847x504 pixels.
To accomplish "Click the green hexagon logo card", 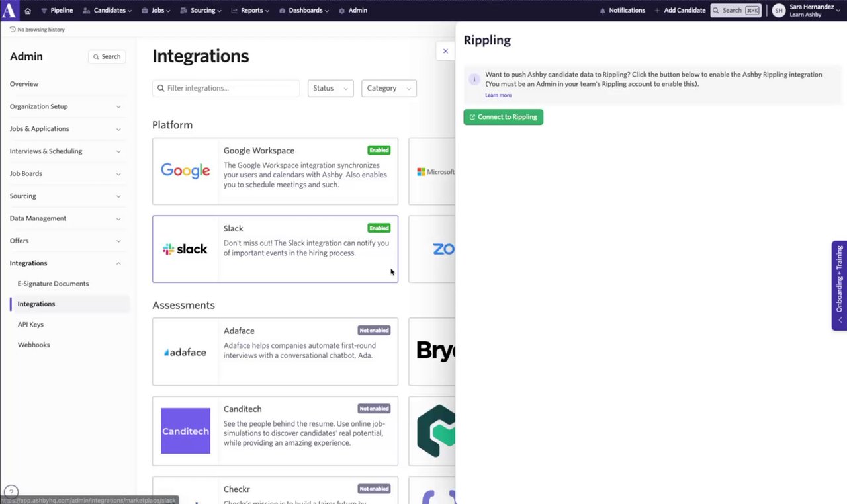I will pos(433,431).
